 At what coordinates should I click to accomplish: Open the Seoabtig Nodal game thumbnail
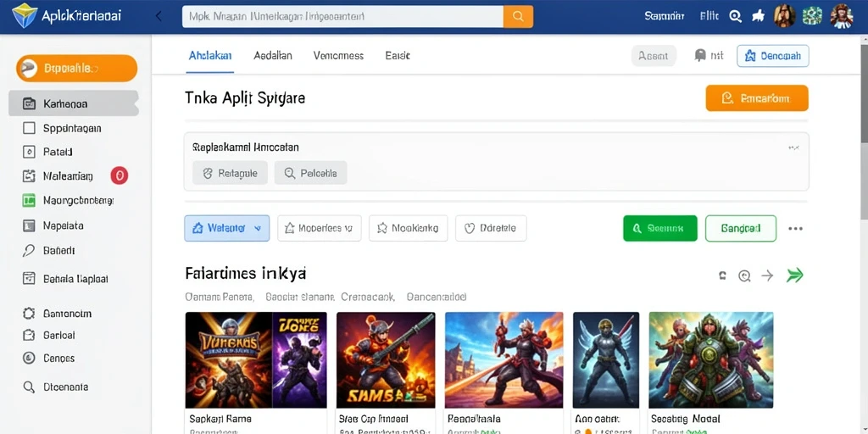[x=711, y=360]
